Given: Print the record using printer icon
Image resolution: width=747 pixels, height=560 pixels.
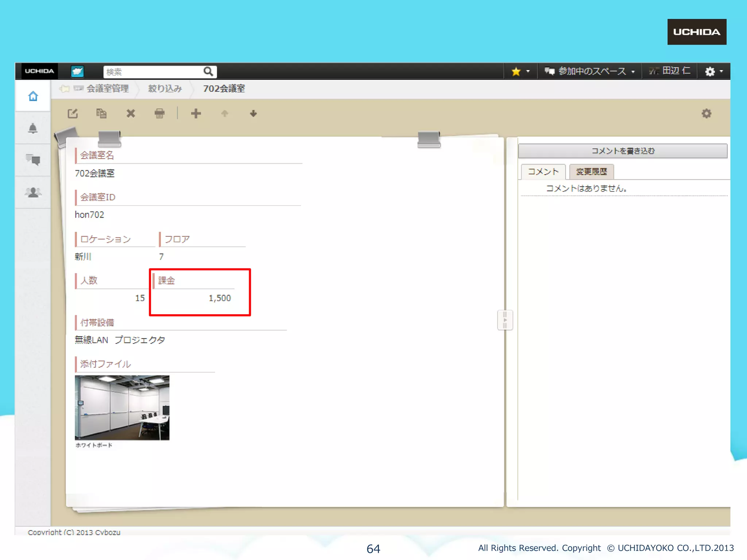Looking at the screenshot, I should point(159,113).
